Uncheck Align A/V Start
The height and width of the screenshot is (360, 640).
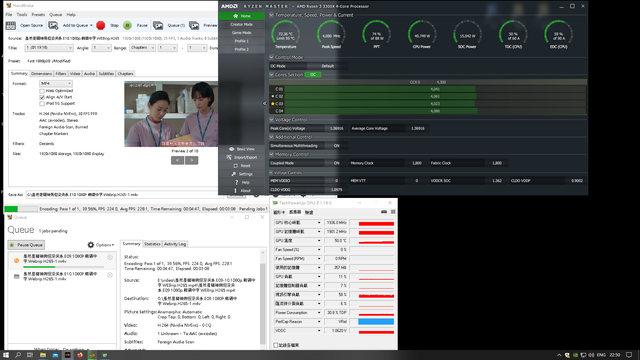(42, 98)
